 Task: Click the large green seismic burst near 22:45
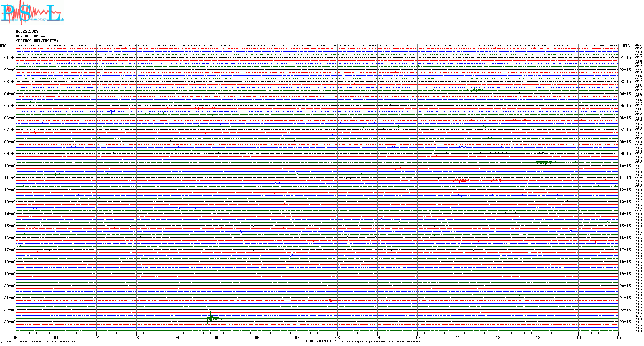coord(211,318)
